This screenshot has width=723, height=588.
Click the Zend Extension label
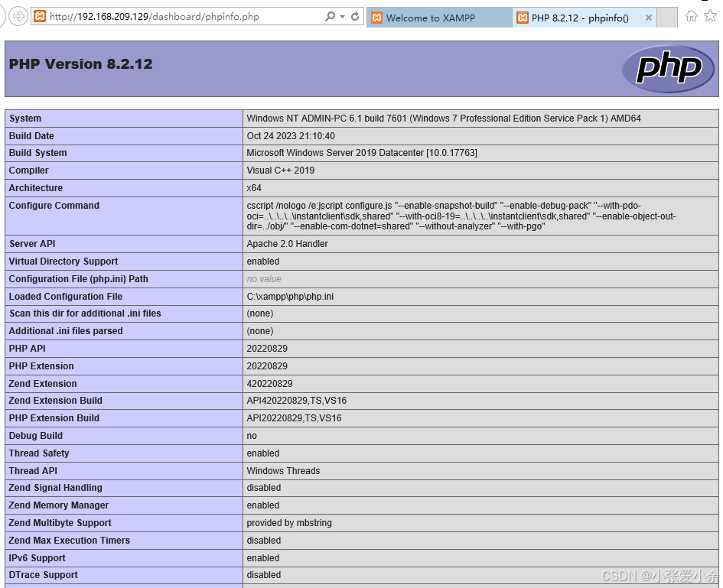click(x=42, y=383)
